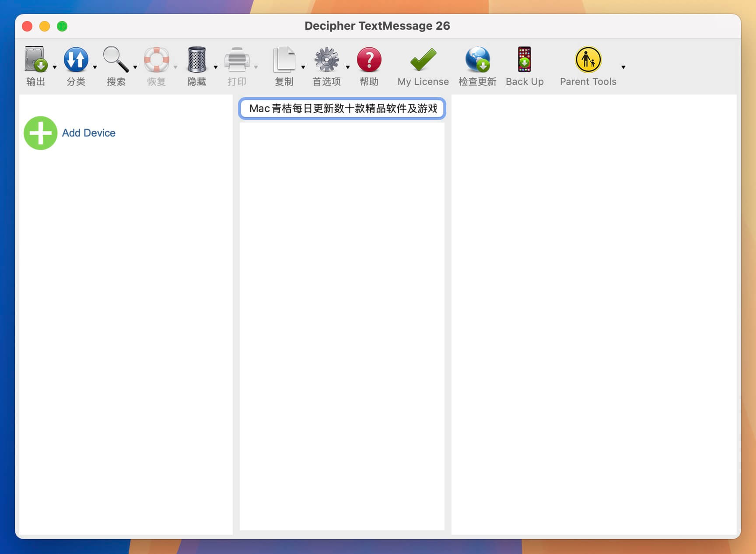
Task: Click the 复制 copy document icon
Action: 284,60
